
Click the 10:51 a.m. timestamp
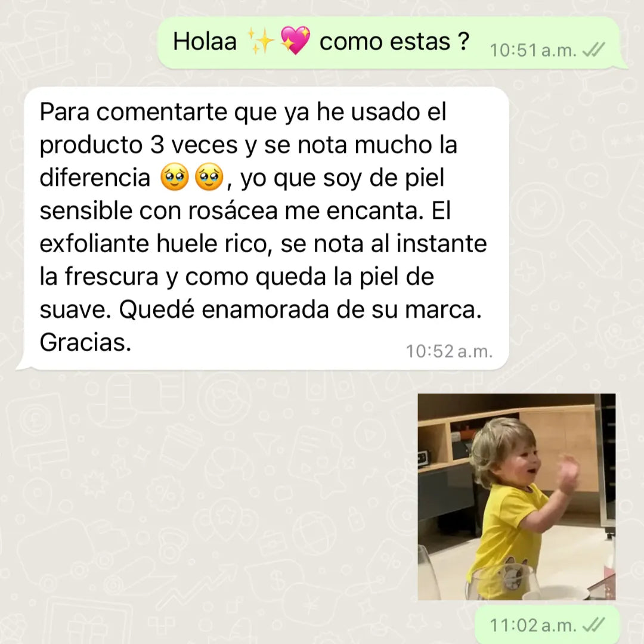click(533, 51)
